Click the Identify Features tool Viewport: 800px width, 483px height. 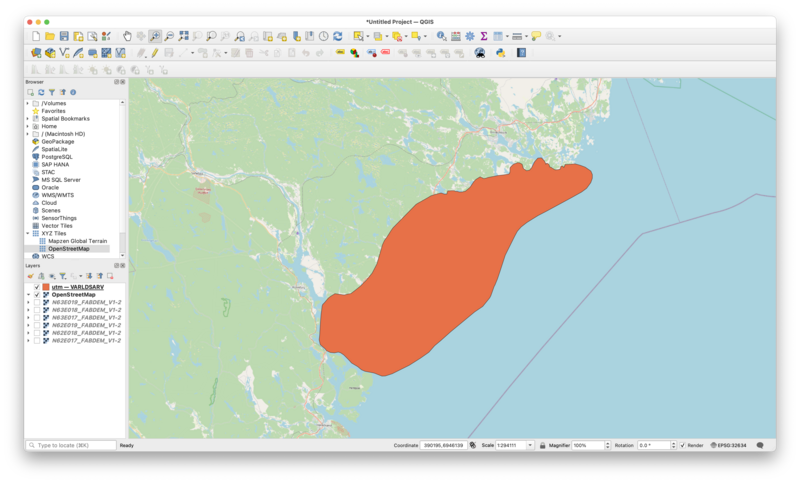tap(441, 36)
